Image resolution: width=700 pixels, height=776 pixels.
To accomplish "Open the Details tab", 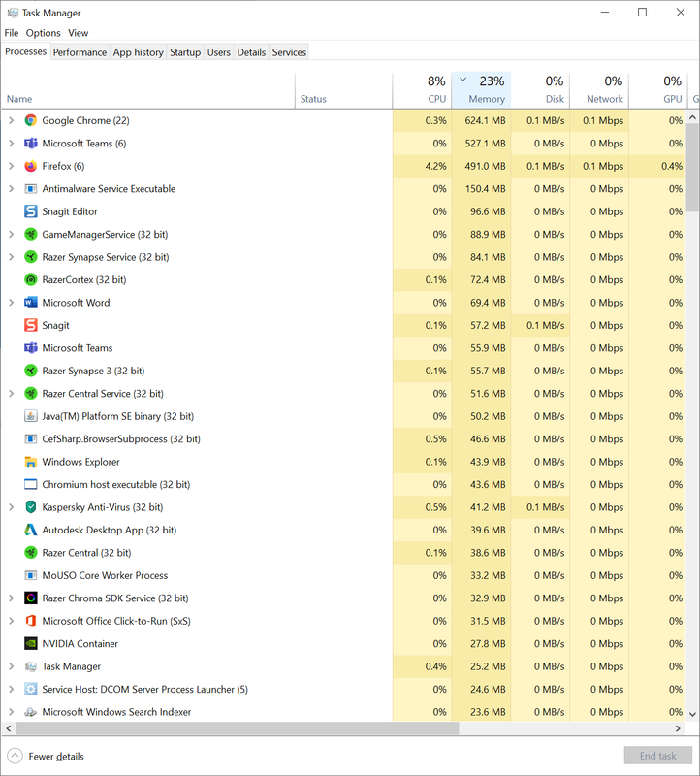I will coord(251,52).
